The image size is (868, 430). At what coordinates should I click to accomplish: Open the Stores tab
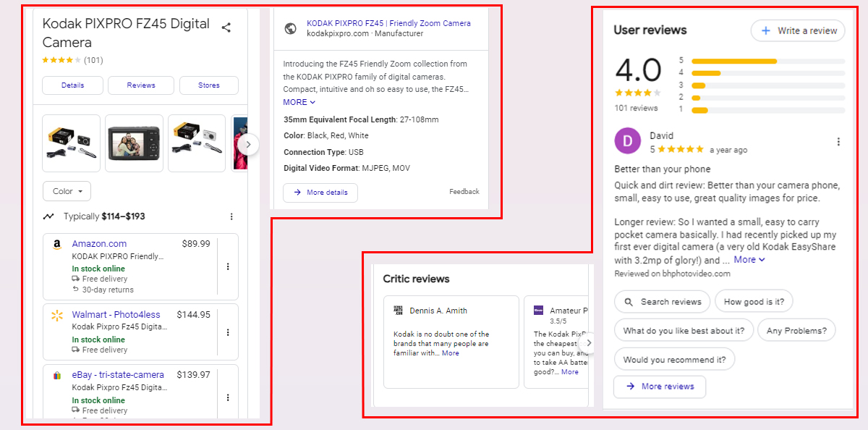[x=208, y=85]
